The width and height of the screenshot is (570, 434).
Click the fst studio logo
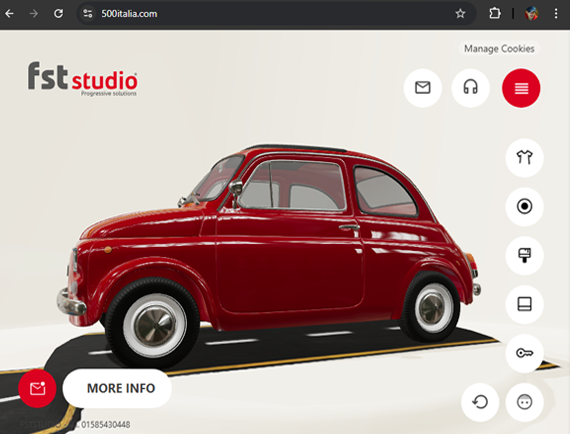pyautogui.click(x=83, y=79)
